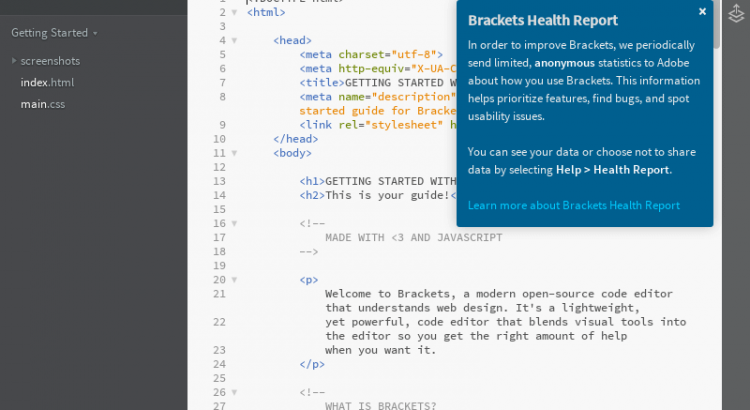
Task: Fold the comment starting on line 26
Action: pyautogui.click(x=234, y=391)
